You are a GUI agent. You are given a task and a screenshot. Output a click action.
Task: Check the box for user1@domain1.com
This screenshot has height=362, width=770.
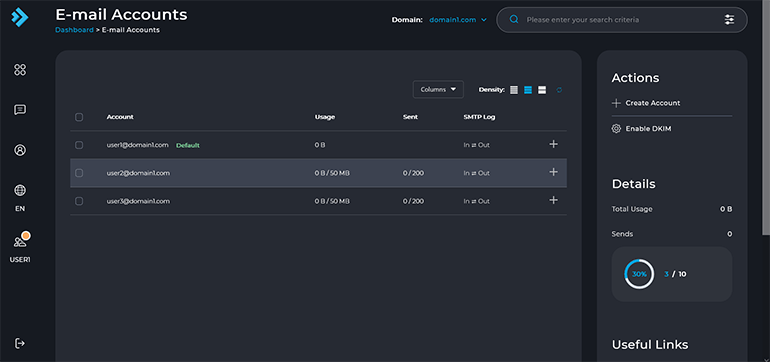(x=79, y=145)
